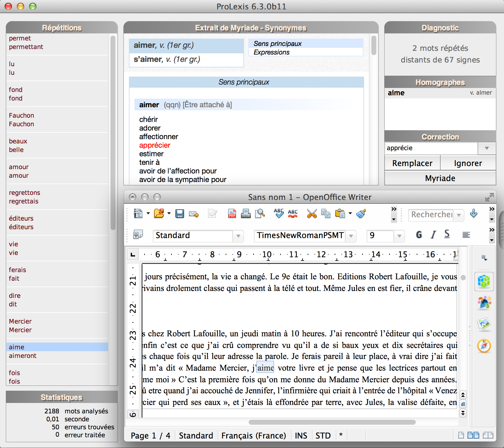The image size is (504, 448).
Task: Click the Export as PDF icon
Action: click(232, 213)
